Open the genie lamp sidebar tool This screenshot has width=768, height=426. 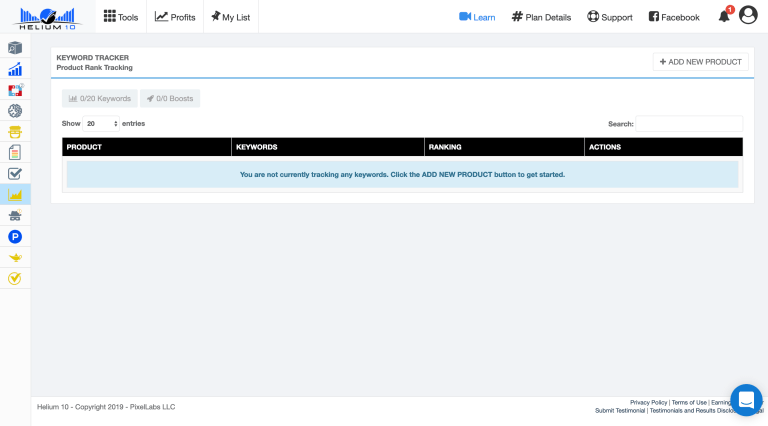[x=15, y=258]
